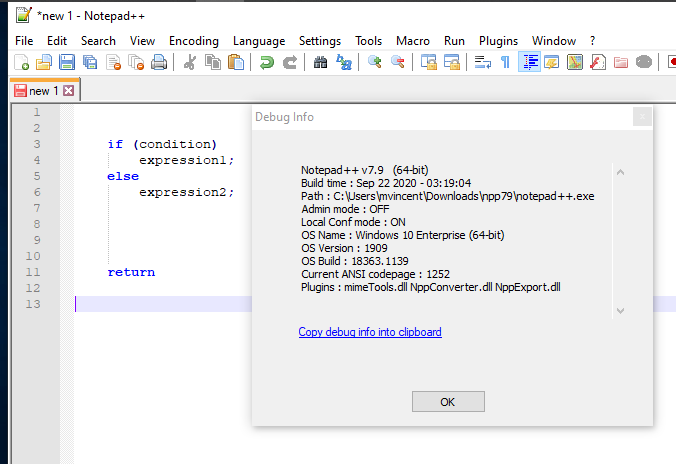Viewport: 676px width, 464px height.
Task: Click the Undo arrow icon
Action: tap(266, 62)
